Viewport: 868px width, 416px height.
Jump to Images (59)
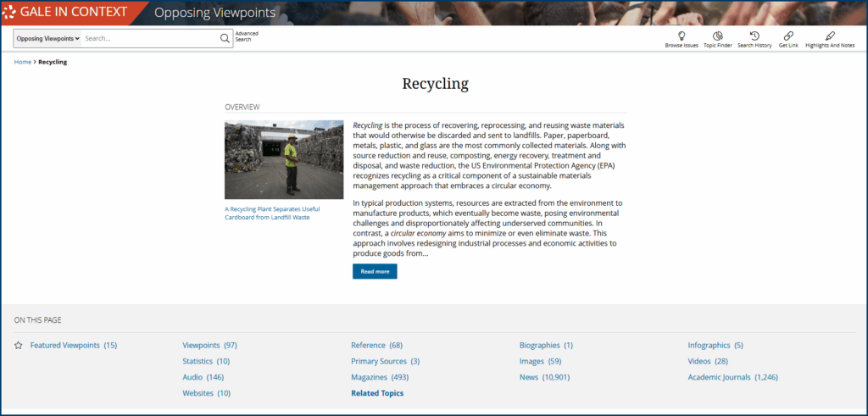(540, 361)
